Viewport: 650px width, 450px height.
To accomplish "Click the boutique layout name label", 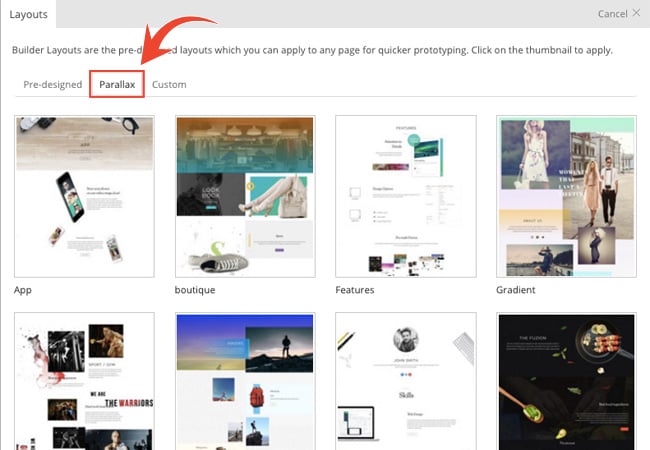I will [x=195, y=290].
